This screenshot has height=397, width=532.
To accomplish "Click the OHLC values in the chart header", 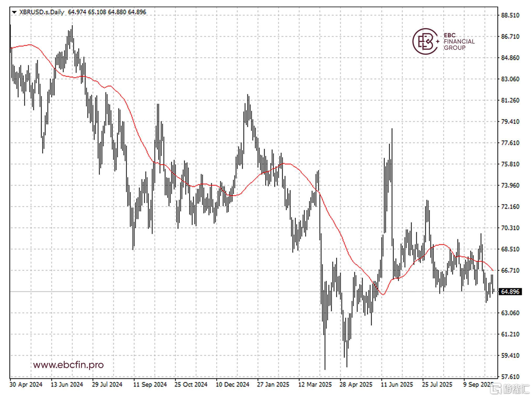I will tap(107, 12).
